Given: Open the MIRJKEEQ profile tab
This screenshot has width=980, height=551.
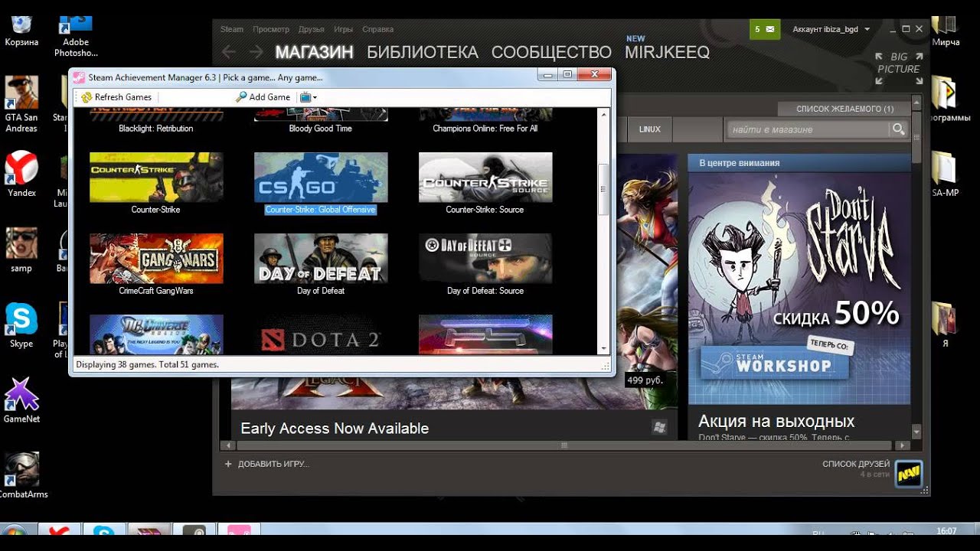Looking at the screenshot, I should (x=667, y=52).
